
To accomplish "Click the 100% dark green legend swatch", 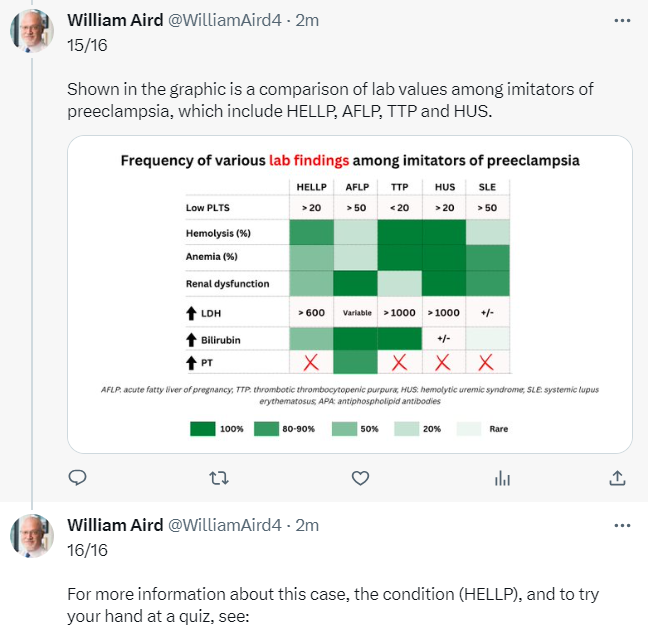I will coord(202,429).
